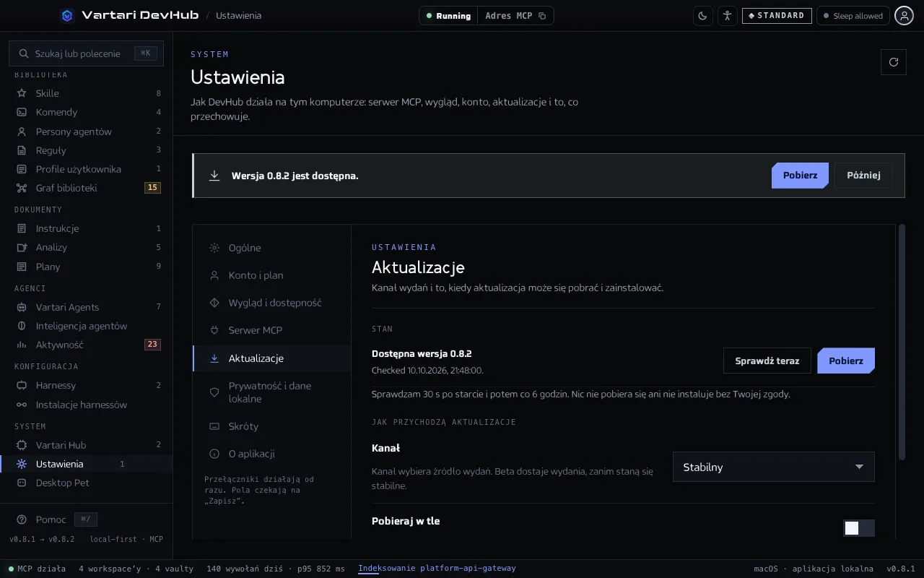Click the Vartari Agents robot icon
Viewport: 924px width, 578px height.
click(x=22, y=307)
